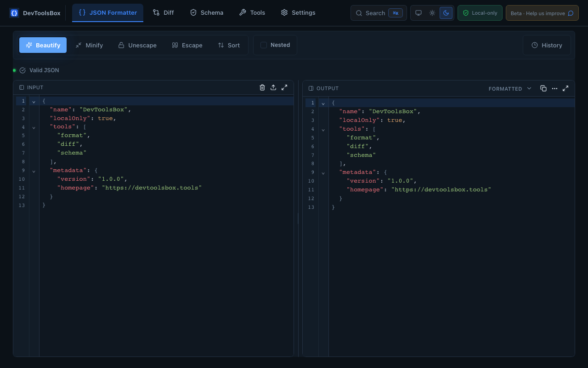Screen dimensions: 588x368
Task: Click the Local-only shield icon
Action: click(466, 13)
